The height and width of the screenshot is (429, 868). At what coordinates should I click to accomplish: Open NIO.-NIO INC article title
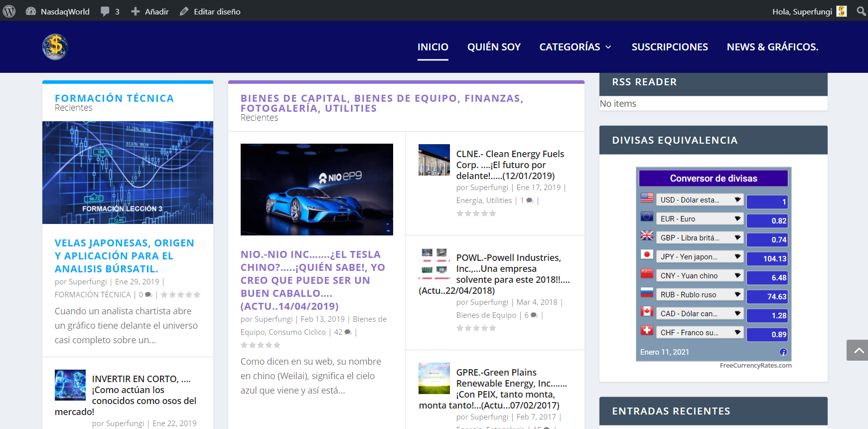(x=313, y=280)
